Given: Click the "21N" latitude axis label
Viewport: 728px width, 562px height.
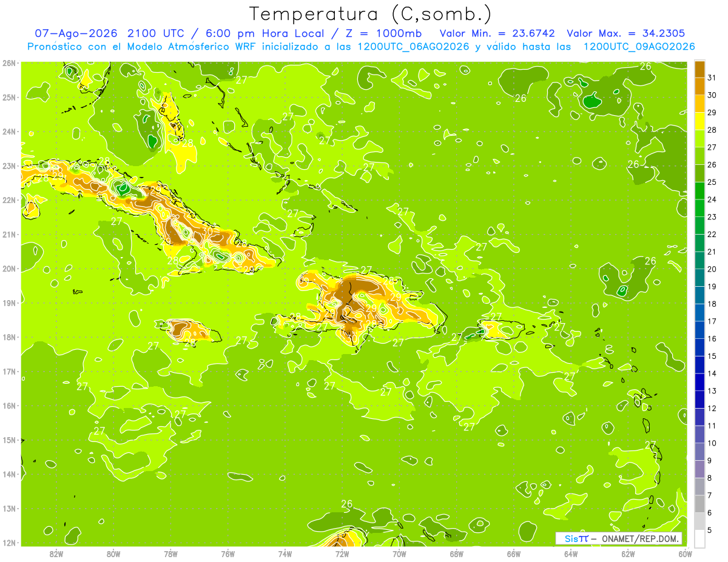Looking at the screenshot, I should (9, 235).
